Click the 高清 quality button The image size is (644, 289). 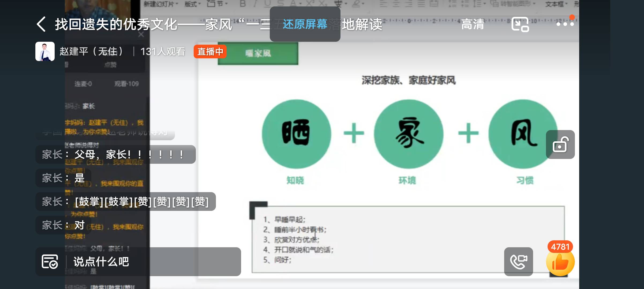click(x=473, y=24)
